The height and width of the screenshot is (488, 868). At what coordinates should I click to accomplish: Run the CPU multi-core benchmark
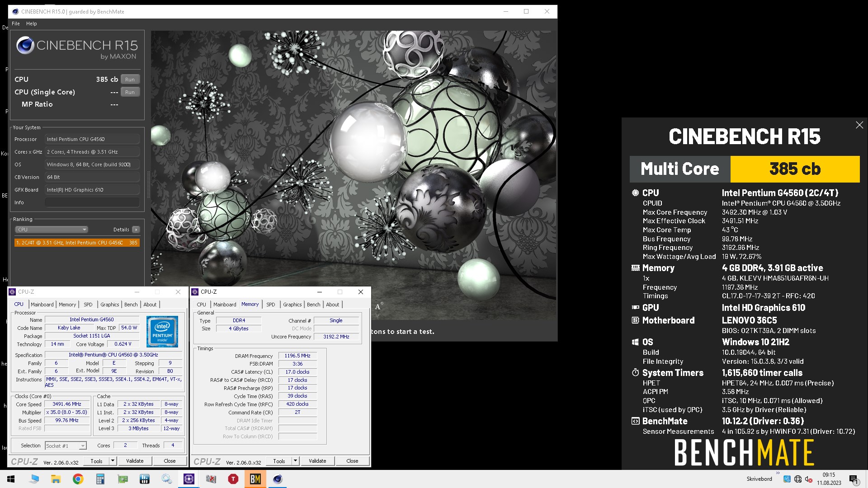[x=130, y=80]
